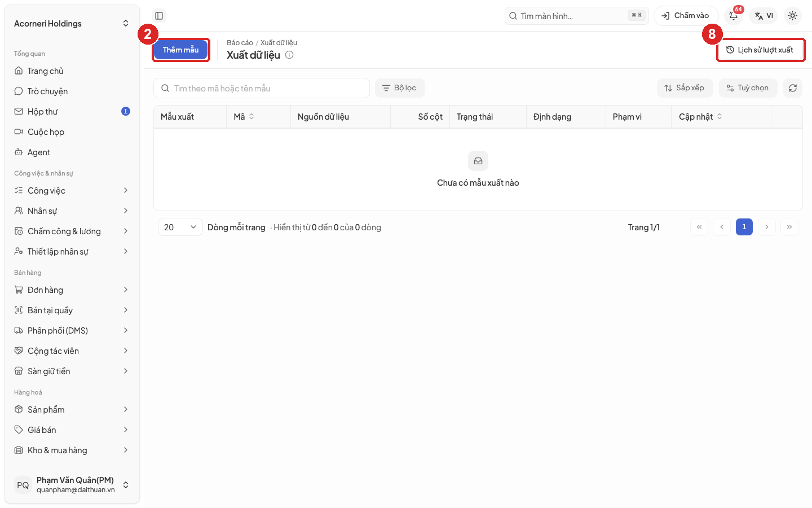Open the notifications bell

point(734,16)
